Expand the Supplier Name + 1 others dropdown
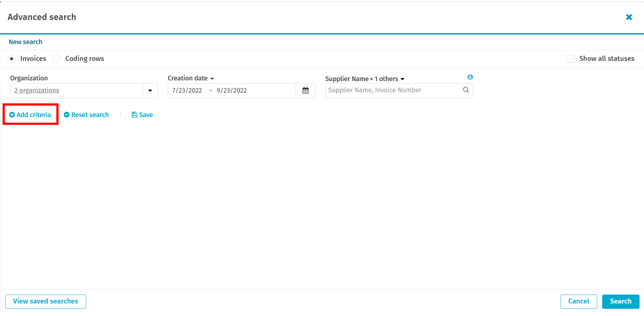The image size is (644, 316). [402, 79]
